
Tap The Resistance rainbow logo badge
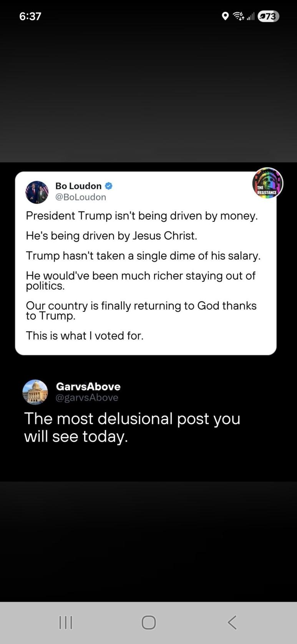(267, 183)
